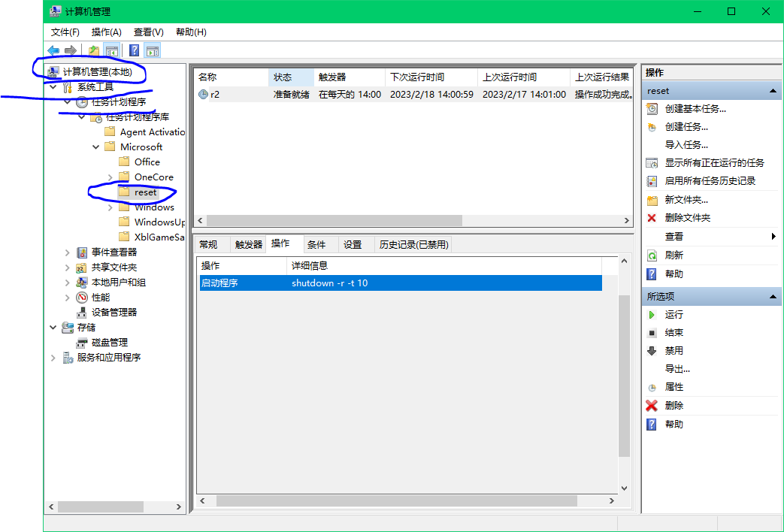Click task list horizontal scrollbar right arrow
The height and width of the screenshot is (532, 784).
pyautogui.click(x=626, y=220)
